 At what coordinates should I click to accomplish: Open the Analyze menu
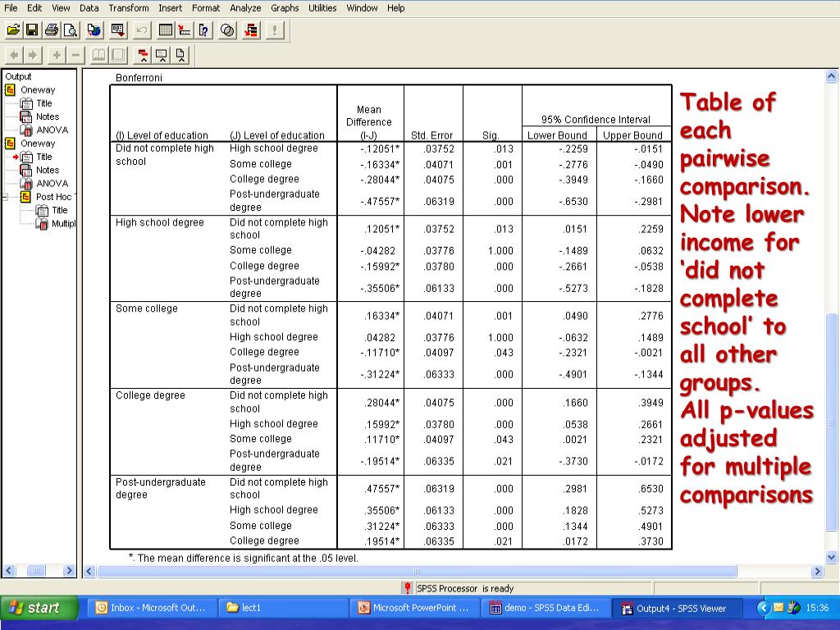point(245,8)
